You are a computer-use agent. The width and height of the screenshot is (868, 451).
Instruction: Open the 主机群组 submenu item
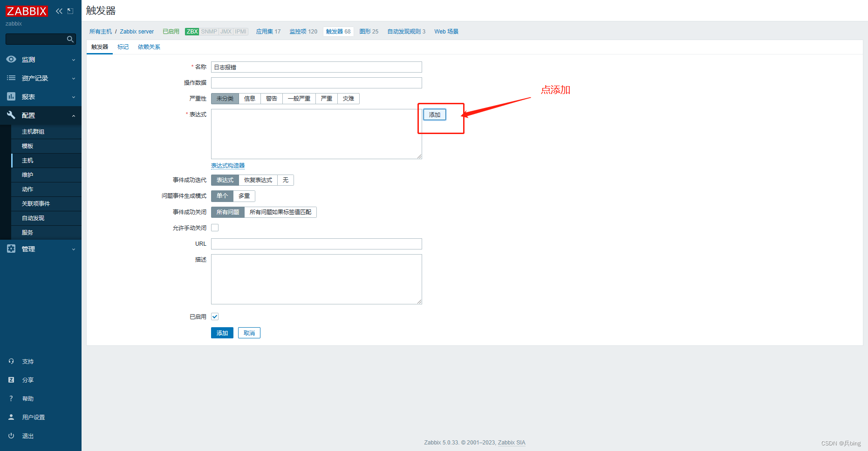(x=46, y=132)
